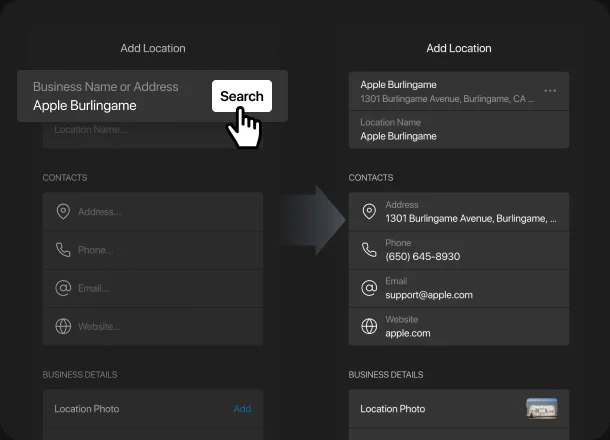Viewport: 610px width, 440px height.
Task: Click the empty Website input field
Action: pos(160,326)
